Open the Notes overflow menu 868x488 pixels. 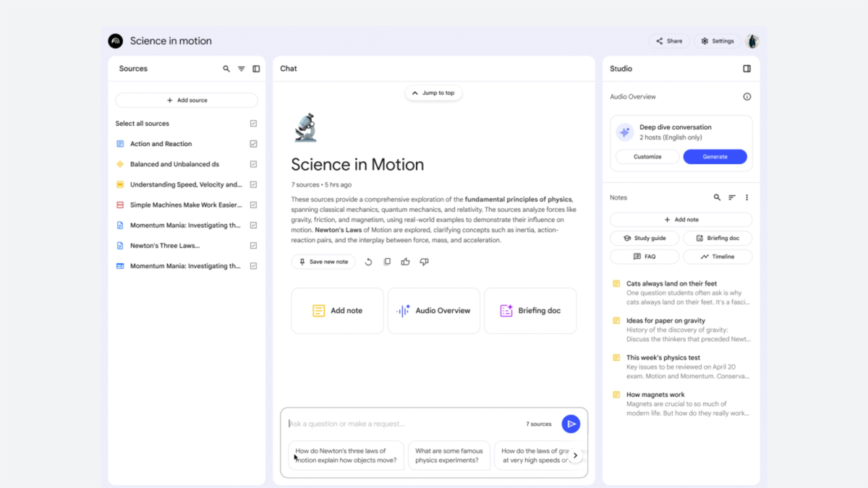(x=747, y=197)
